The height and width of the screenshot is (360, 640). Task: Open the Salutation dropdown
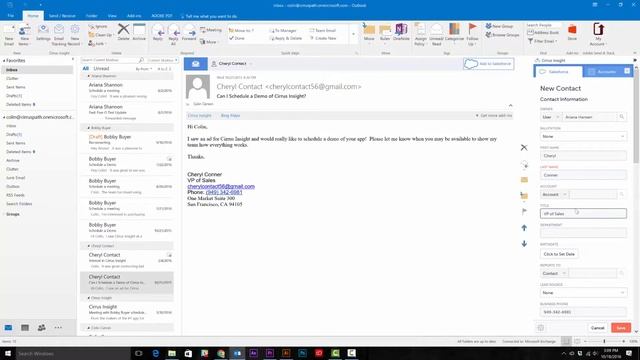[x=583, y=136]
